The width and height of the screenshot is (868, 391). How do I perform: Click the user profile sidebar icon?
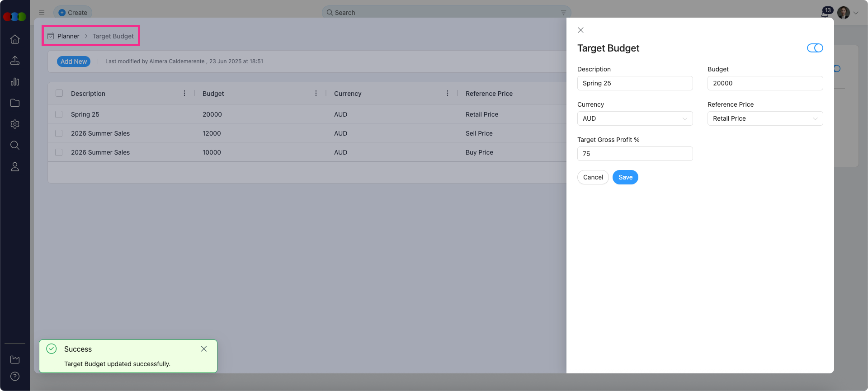15,167
